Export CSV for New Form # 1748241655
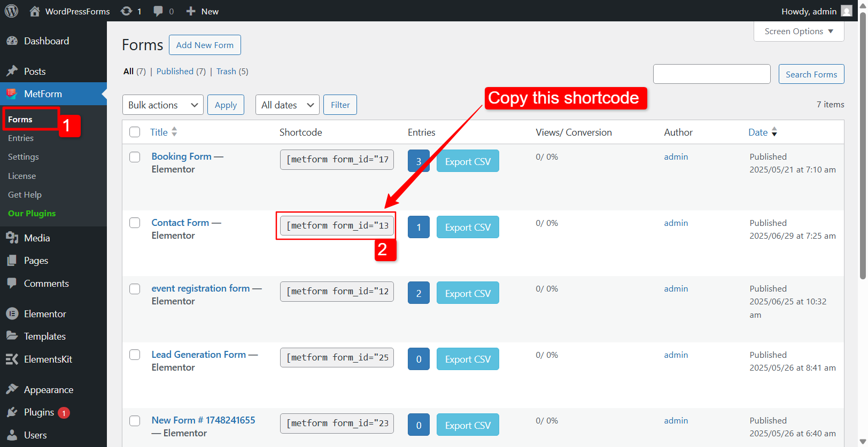This screenshot has width=868, height=447. [x=468, y=425]
